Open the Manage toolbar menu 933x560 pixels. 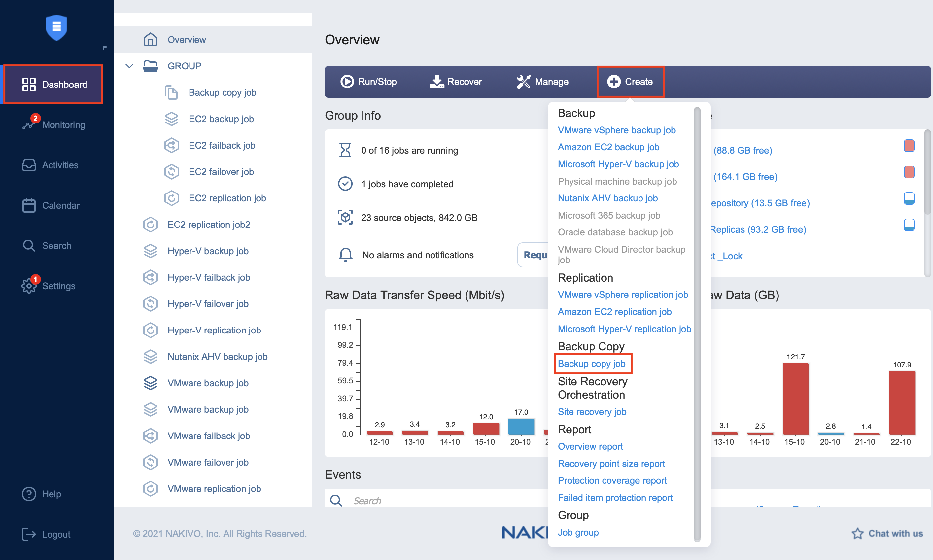coord(542,82)
